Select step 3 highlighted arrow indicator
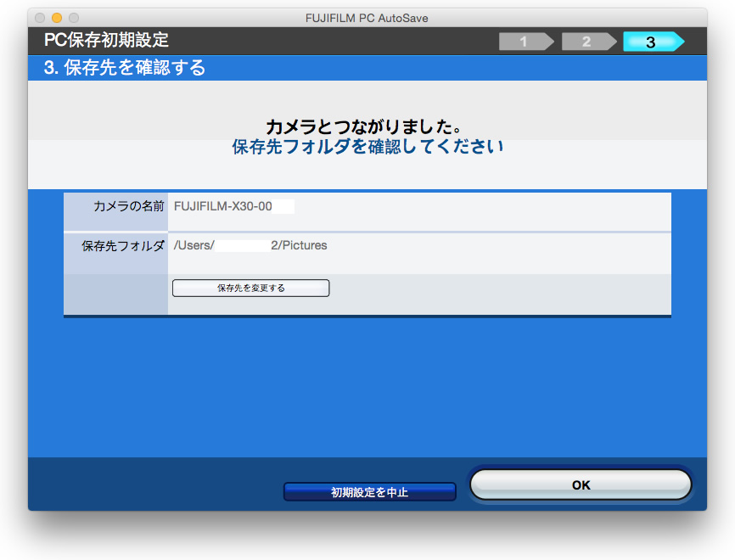The width and height of the screenshot is (735, 560). pyautogui.click(x=654, y=42)
